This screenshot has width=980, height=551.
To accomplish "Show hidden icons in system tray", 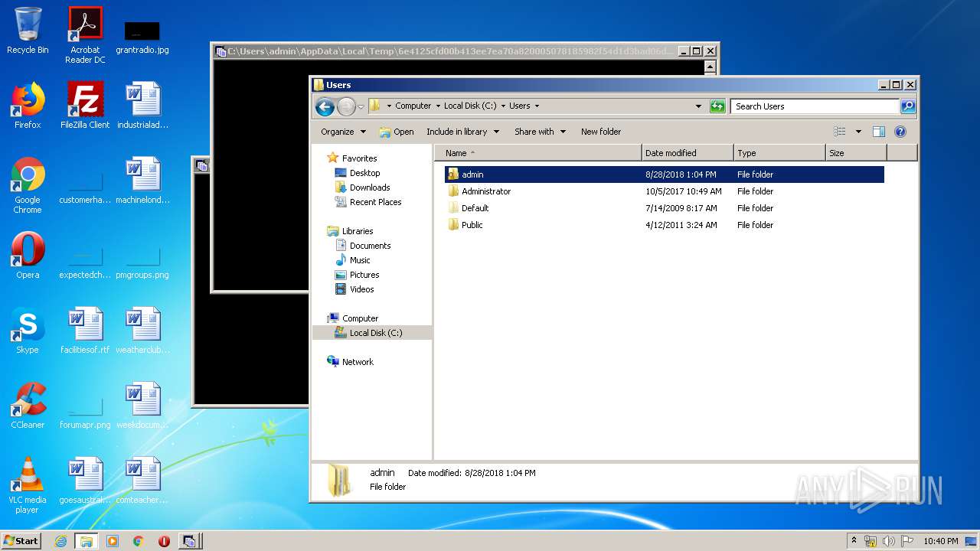I will click(x=854, y=541).
